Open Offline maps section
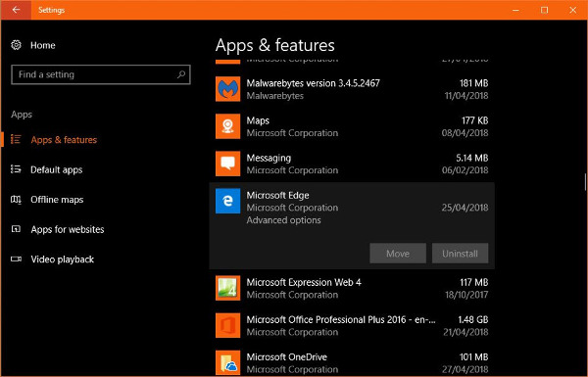The height and width of the screenshot is (377, 588). click(57, 200)
